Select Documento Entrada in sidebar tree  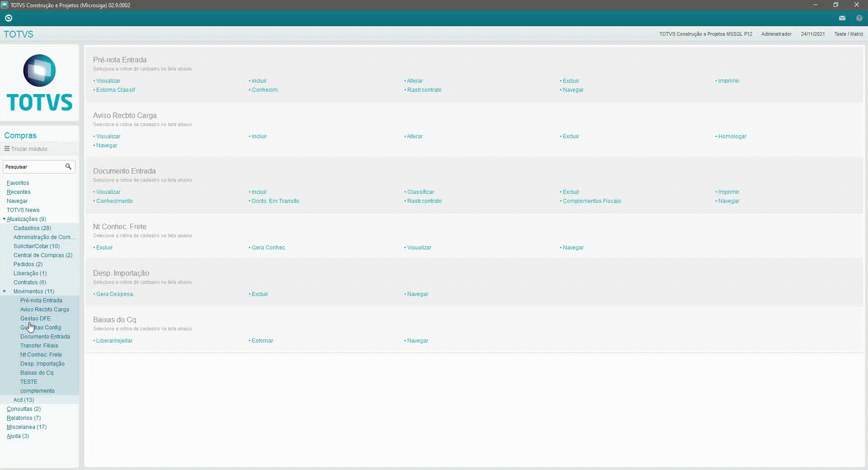45,337
